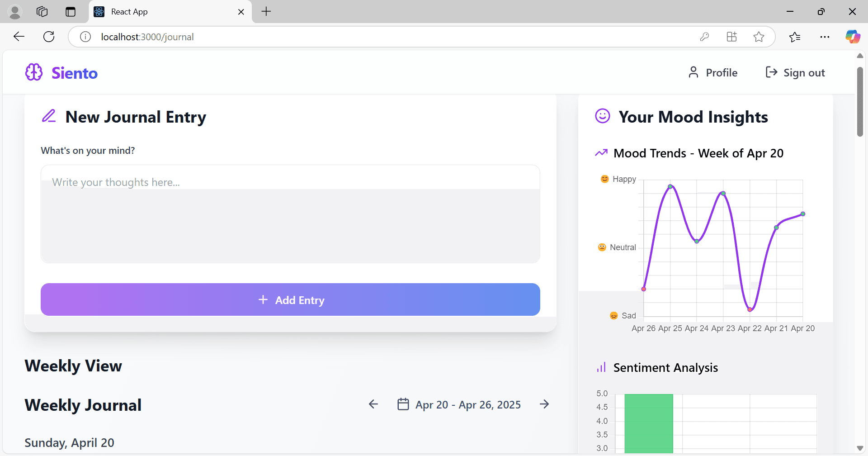Open the Apr 20 - Apr 26 date picker
This screenshot has height=456, width=868.
pos(468,404)
